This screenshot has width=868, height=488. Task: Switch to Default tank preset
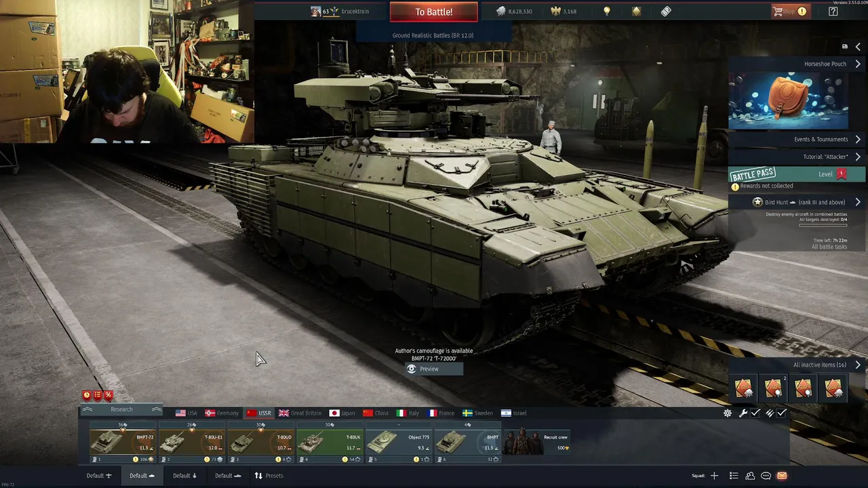[x=142, y=476]
